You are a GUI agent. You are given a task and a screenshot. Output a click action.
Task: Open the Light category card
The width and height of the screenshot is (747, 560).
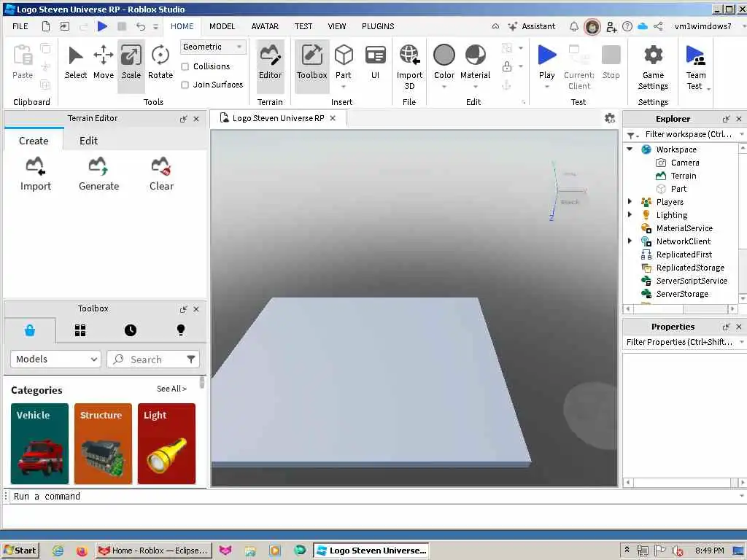(166, 444)
